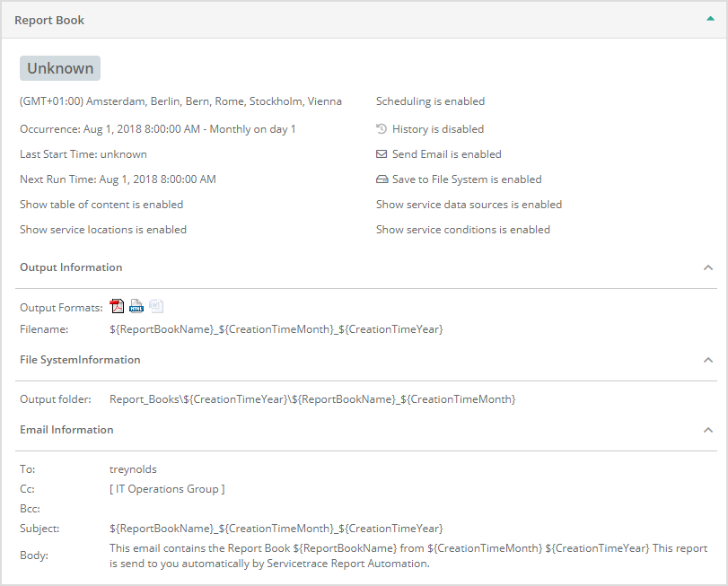Click the Scheduling is enabled text
This screenshot has height=586, width=728.
430,101
